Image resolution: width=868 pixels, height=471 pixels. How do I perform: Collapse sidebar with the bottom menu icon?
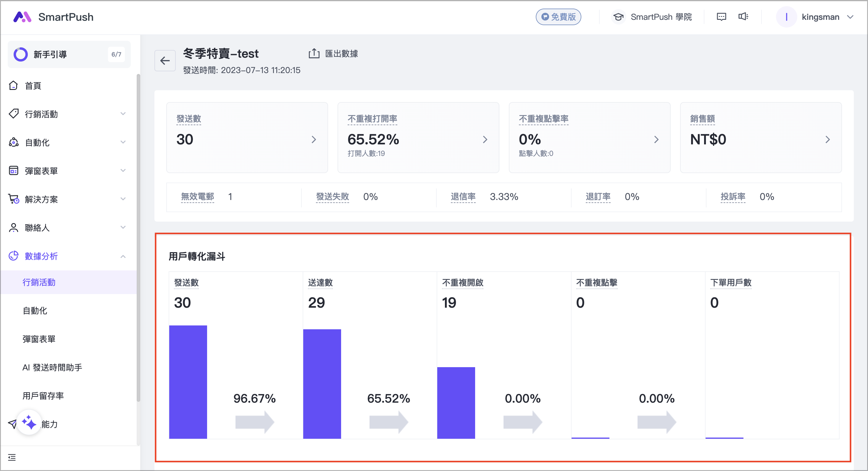click(12, 457)
